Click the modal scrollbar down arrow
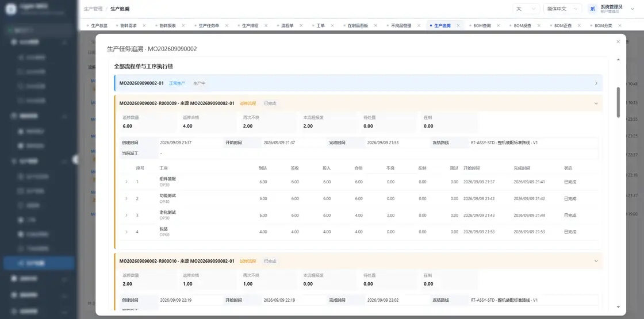Screen dimensions: 644x319 click(x=619, y=307)
